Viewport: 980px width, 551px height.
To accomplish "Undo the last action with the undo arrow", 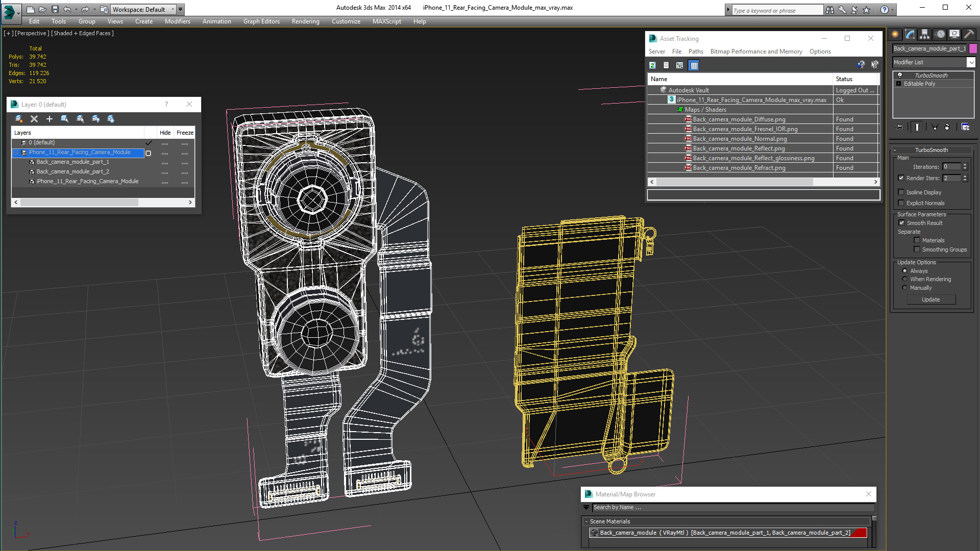I will tap(67, 9).
